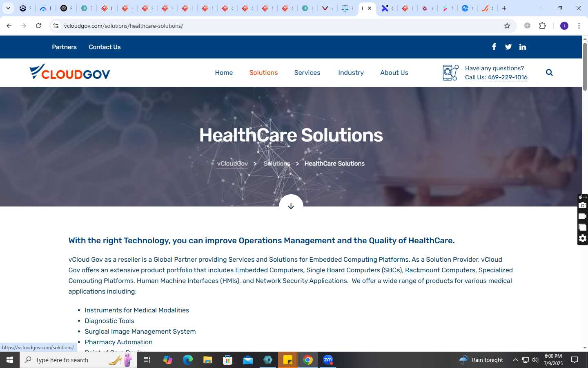The width and height of the screenshot is (588, 368).
Task: Click the yellow Sticky Notes taskbar icon
Action: tap(288, 360)
